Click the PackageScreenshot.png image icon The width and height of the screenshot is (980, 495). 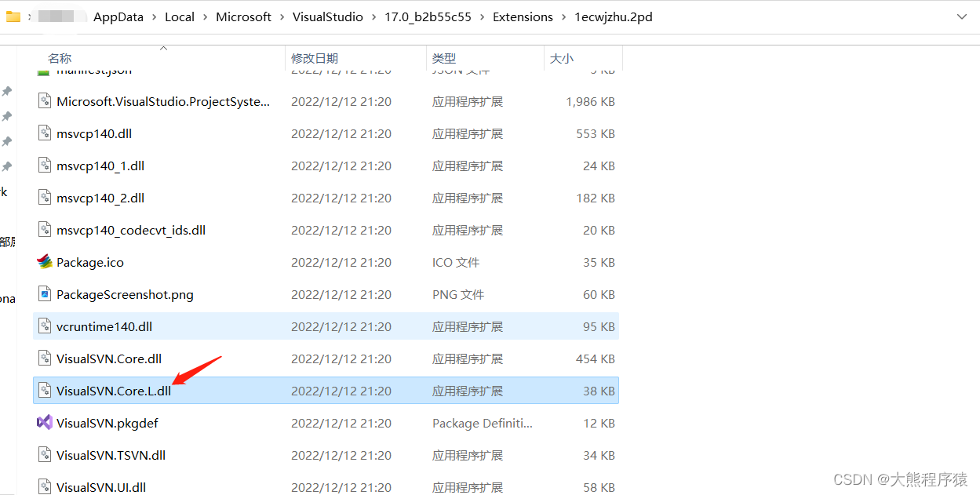(x=44, y=293)
